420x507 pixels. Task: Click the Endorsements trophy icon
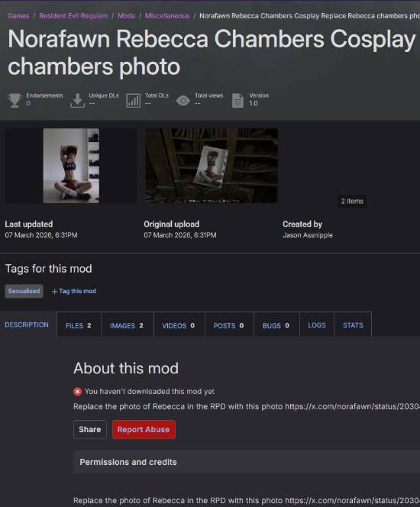coord(15,100)
